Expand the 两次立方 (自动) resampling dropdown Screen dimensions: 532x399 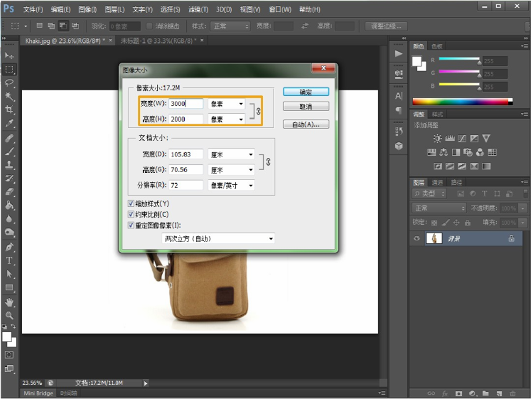point(218,238)
